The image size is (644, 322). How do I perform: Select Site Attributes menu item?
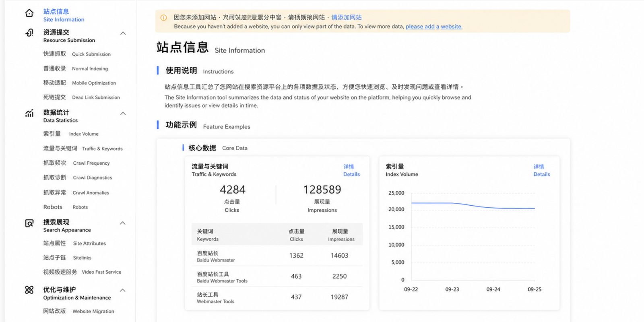pyautogui.click(x=74, y=244)
